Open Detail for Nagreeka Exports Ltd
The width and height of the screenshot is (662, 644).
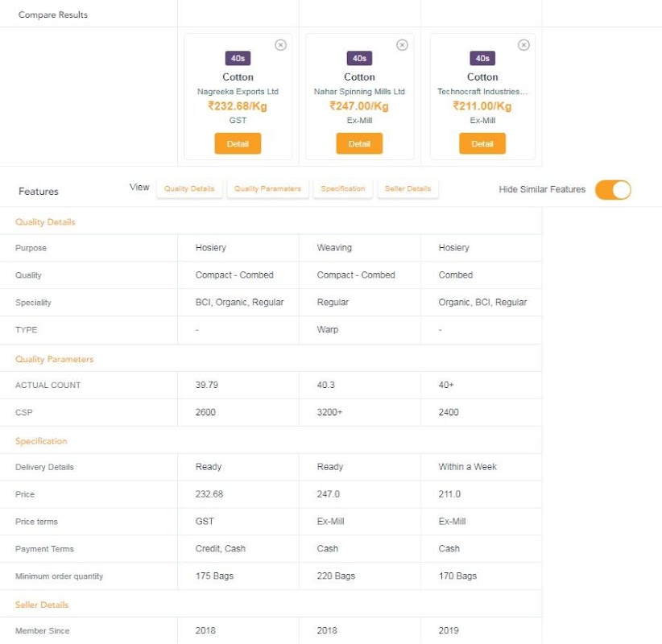[x=238, y=143]
